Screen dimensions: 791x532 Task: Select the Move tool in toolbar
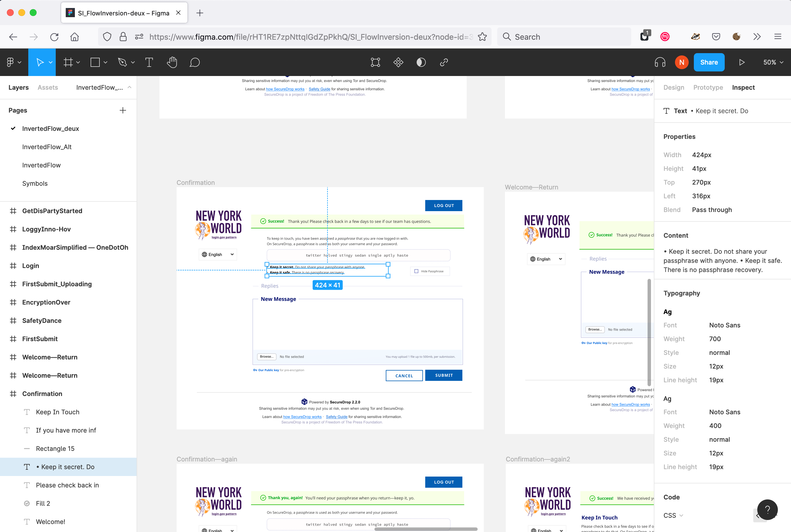point(40,62)
